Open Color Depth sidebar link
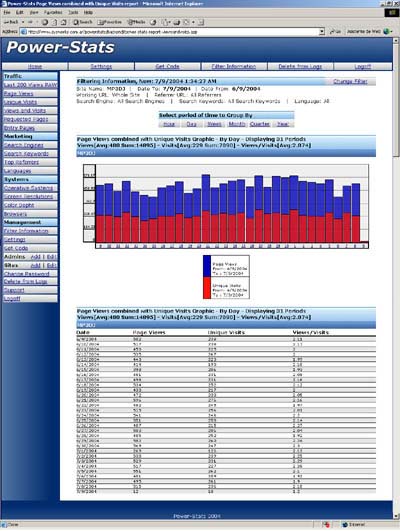The height and width of the screenshot is (531, 400). [x=19, y=205]
